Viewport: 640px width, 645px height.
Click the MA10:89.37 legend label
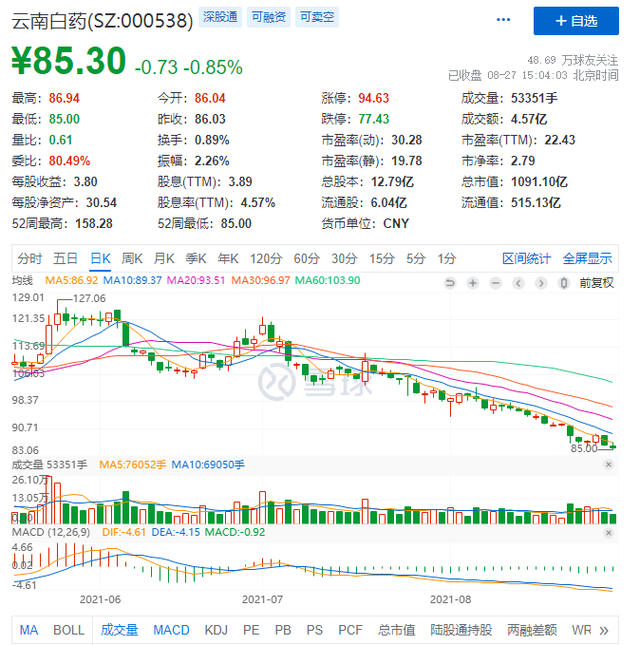click(132, 281)
